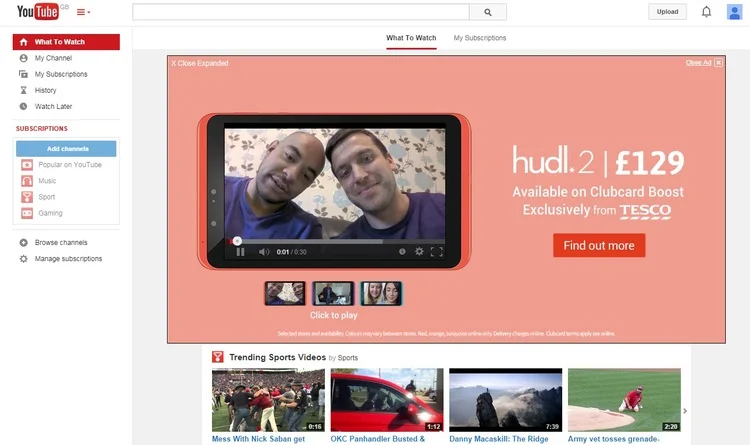Image resolution: width=750 pixels, height=445 pixels.
Task: Click the magnifying glass search button
Action: tap(488, 12)
